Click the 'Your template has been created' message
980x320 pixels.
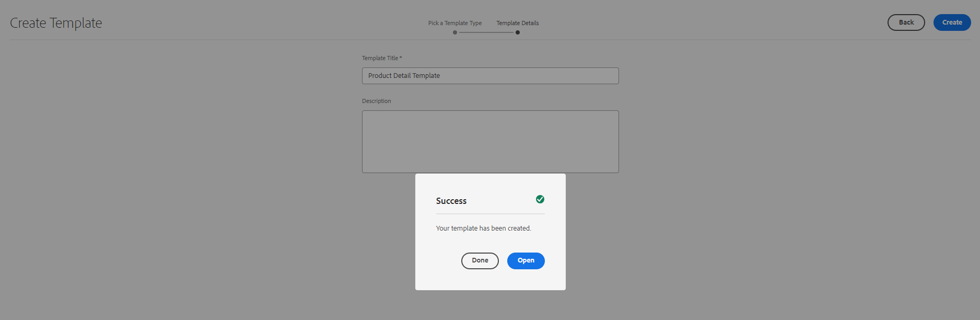(483, 228)
